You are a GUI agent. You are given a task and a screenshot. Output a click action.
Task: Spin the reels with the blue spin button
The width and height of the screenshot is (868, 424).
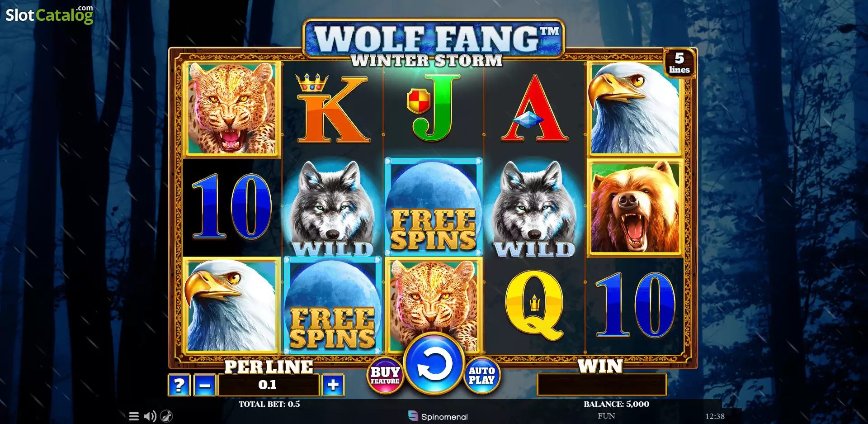(x=434, y=364)
